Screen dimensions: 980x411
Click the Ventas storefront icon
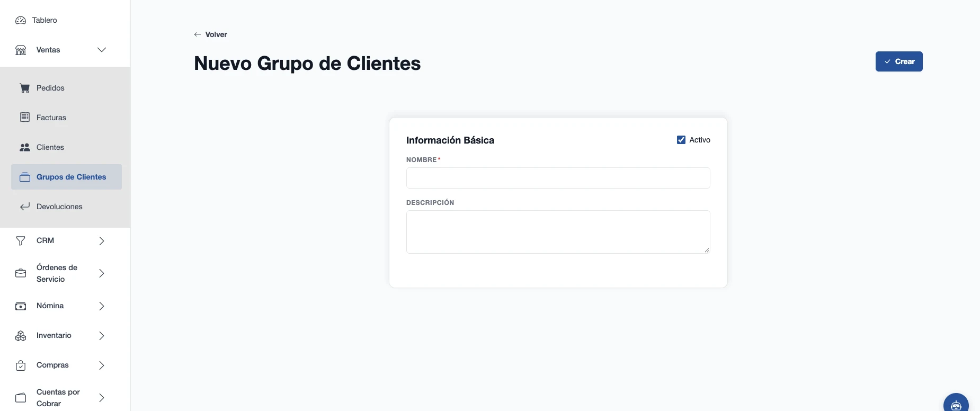(21, 50)
